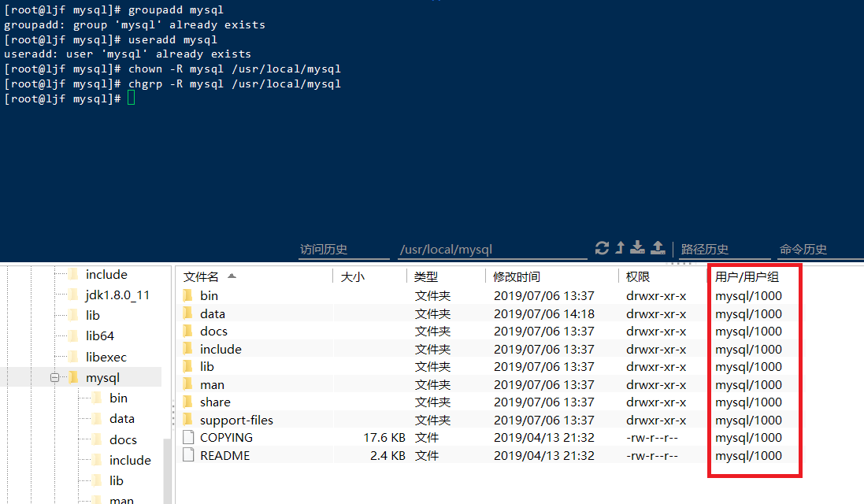Viewport: 864px width, 504px height.
Task: Select docs subfolder under mysql in tree
Action: [x=123, y=439]
